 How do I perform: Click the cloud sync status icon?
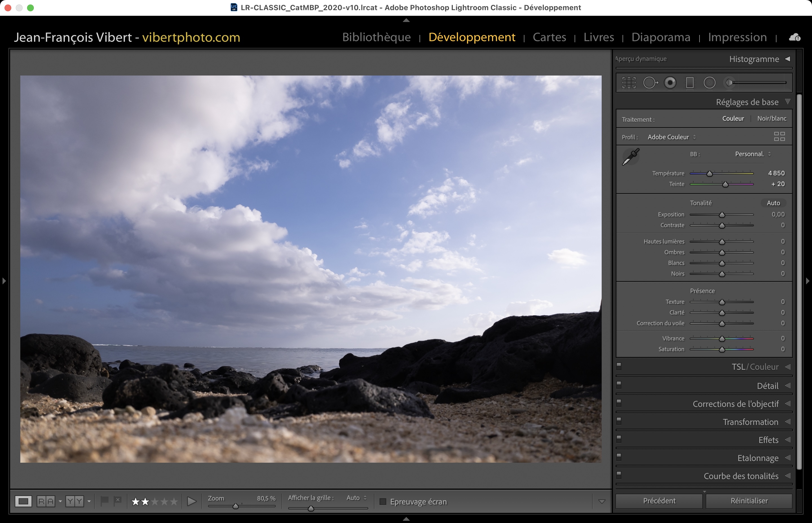pos(795,37)
